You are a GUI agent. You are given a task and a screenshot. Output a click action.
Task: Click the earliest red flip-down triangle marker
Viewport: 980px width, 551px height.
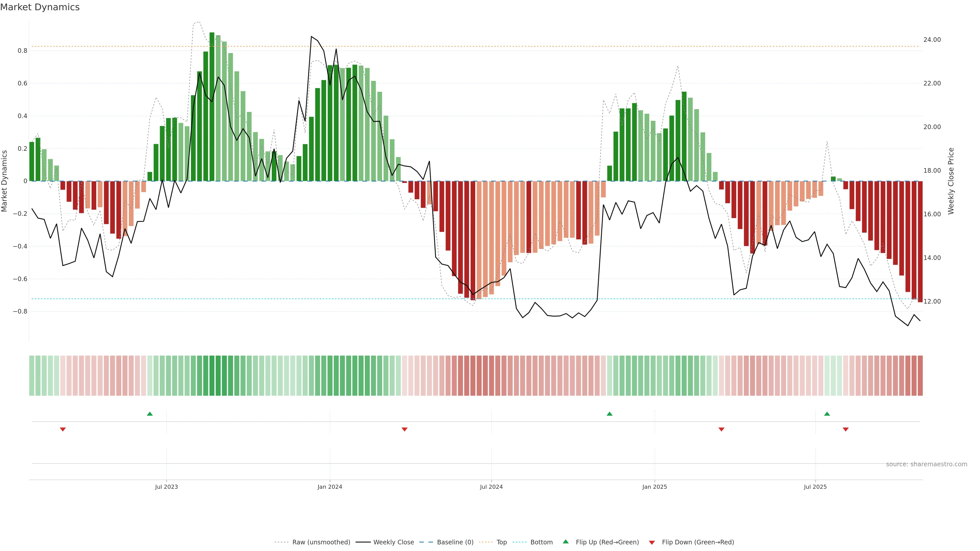[63, 429]
